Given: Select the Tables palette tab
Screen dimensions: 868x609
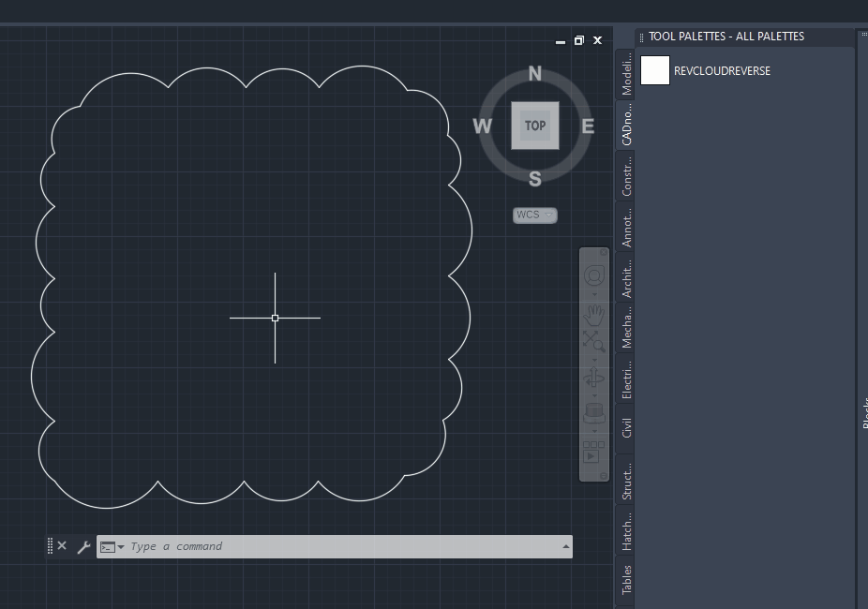Looking at the screenshot, I should (626, 572).
